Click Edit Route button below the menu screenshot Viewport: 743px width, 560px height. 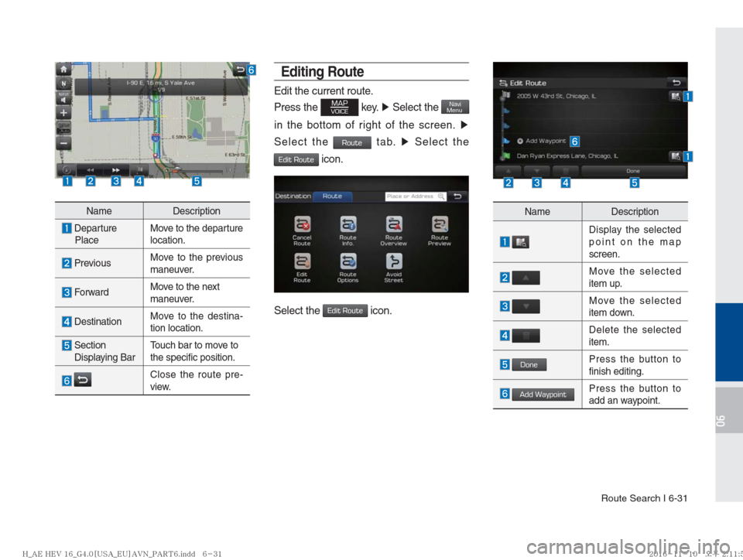pyautogui.click(x=345, y=310)
